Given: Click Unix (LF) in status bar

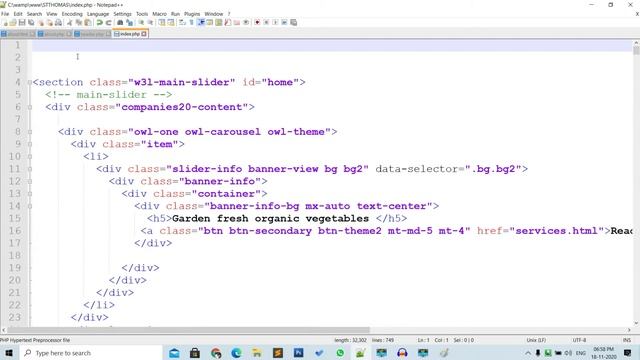Looking at the screenshot, I should click(x=536, y=340).
